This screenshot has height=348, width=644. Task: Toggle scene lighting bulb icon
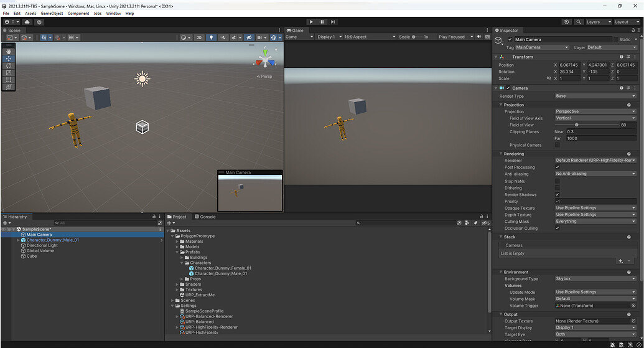211,37
